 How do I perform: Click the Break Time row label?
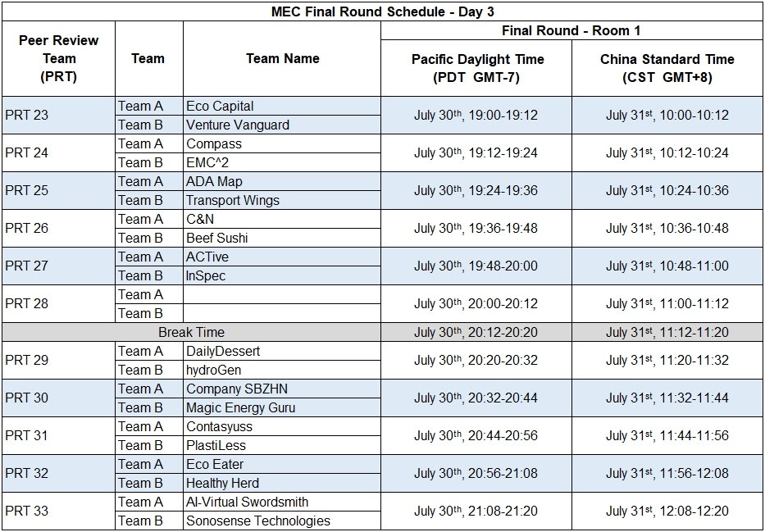click(x=191, y=332)
